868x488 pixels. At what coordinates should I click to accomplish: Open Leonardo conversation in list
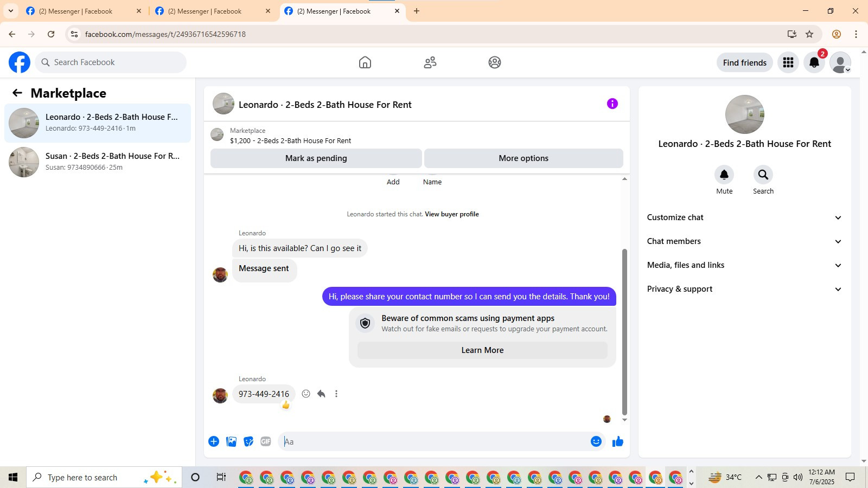pyautogui.click(x=98, y=123)
